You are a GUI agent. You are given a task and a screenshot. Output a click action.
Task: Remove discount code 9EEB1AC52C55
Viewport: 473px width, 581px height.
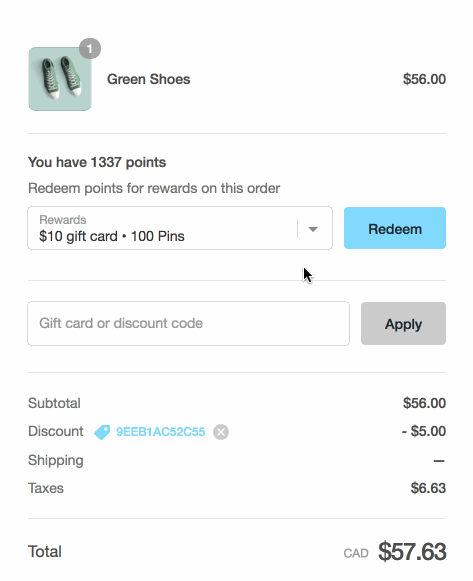tap(221, 432)
